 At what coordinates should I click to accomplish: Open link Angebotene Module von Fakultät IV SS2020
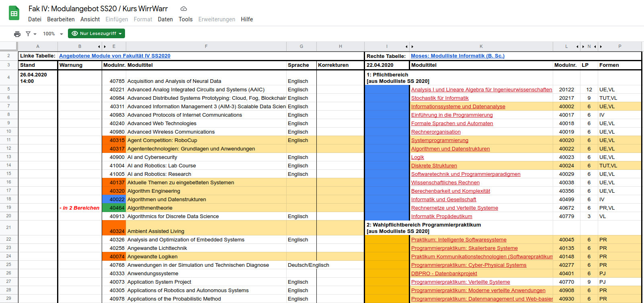(x=115, y=56)
